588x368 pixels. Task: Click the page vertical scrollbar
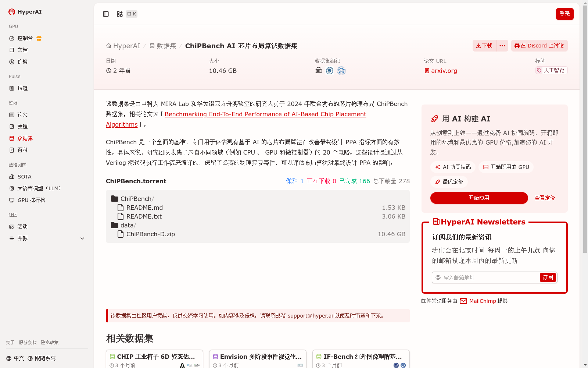pyautogui.click(x=585, y=129)
